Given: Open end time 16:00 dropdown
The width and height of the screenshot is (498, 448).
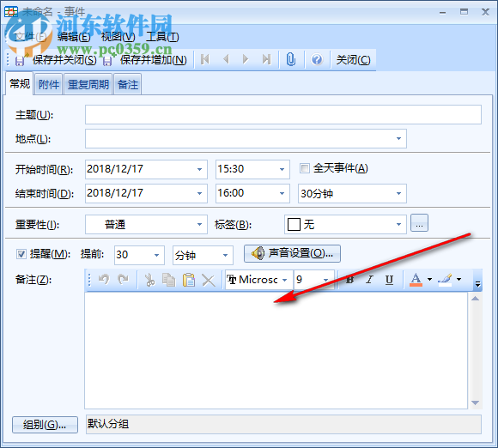Looking at the screenshot, I should (282, 193).
